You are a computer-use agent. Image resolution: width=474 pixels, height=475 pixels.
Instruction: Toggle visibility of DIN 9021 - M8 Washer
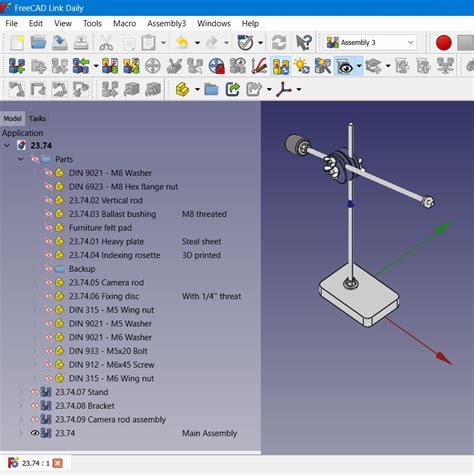(x=48, y=173)
